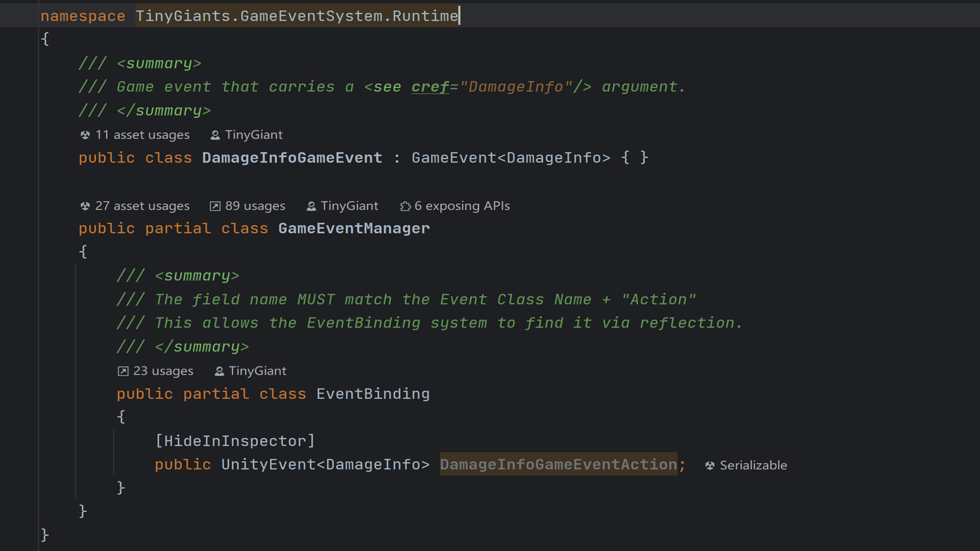
Task: Click usages icon beside 89 usages
Action: (x=215, y=206)
